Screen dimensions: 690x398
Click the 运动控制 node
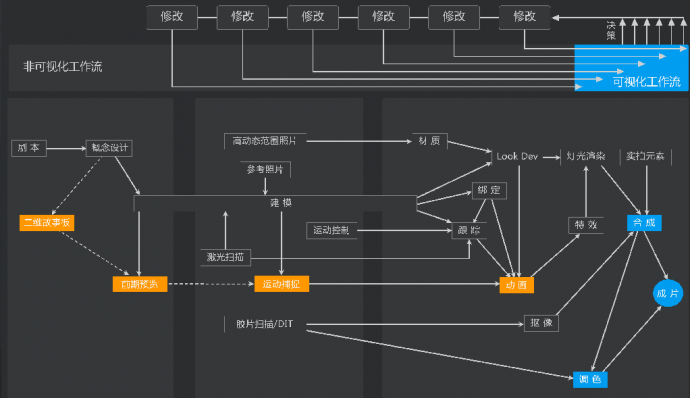coord(331,230)
